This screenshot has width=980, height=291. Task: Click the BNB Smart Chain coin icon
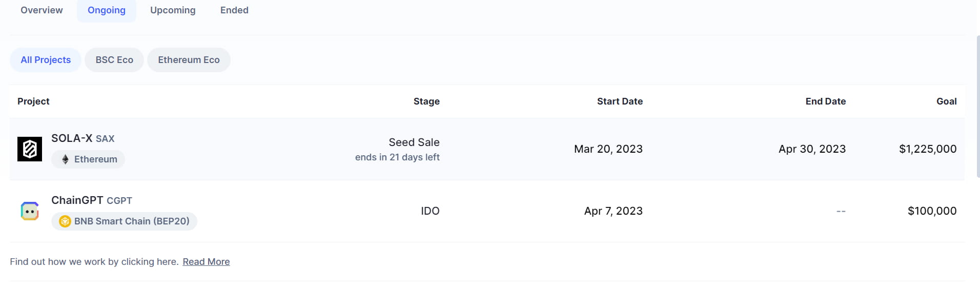pos(65,221)
